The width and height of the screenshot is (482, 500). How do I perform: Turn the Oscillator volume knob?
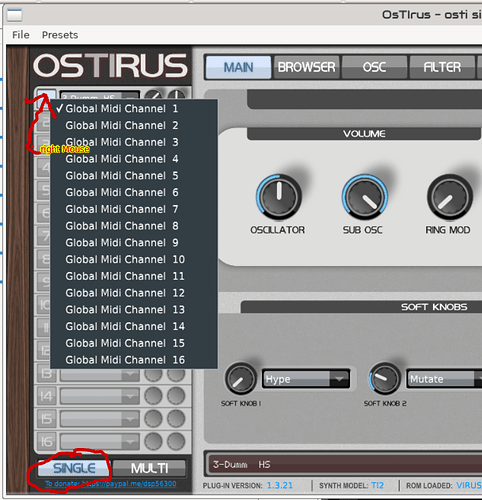[x=279, y=197]
